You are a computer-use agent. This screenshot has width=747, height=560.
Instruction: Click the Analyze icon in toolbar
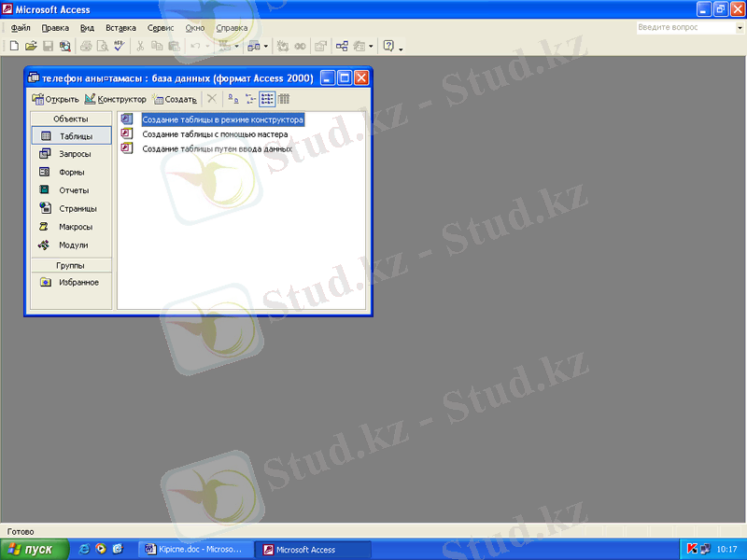(x=254, y=46)
